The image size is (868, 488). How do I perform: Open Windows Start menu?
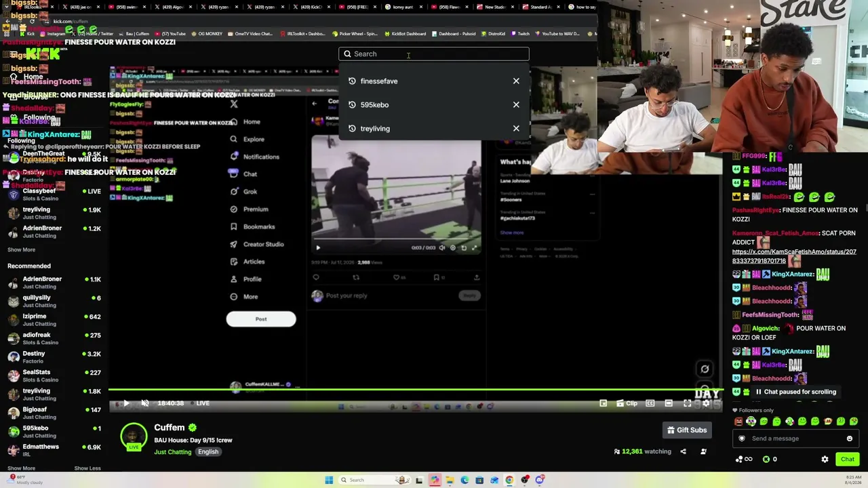[329, 480]
